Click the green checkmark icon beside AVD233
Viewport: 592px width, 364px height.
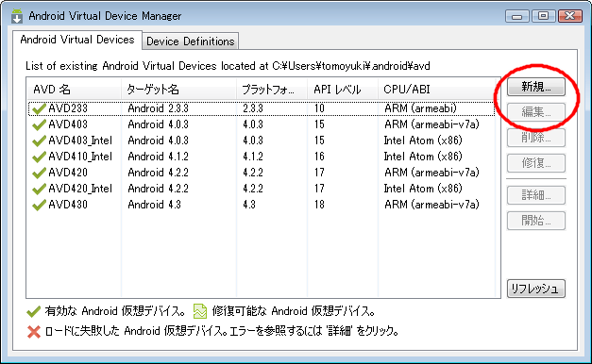coord(39,108)
